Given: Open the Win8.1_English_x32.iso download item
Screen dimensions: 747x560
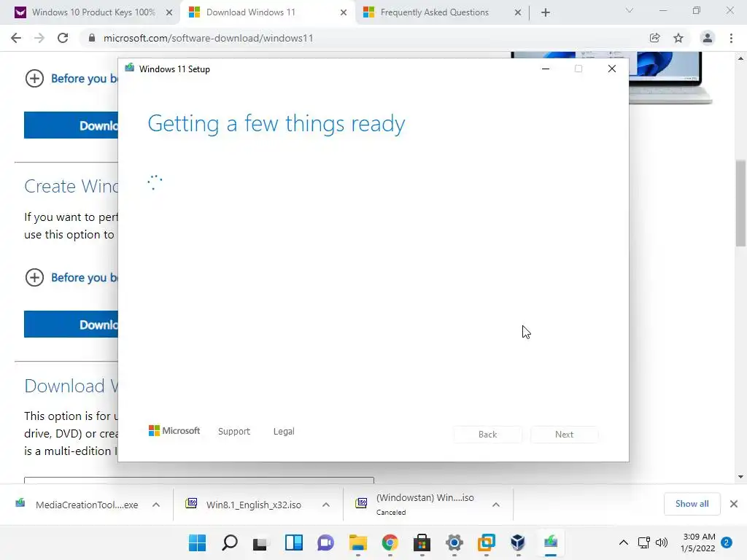Looking at the screenshot, I should coord(244,505).
